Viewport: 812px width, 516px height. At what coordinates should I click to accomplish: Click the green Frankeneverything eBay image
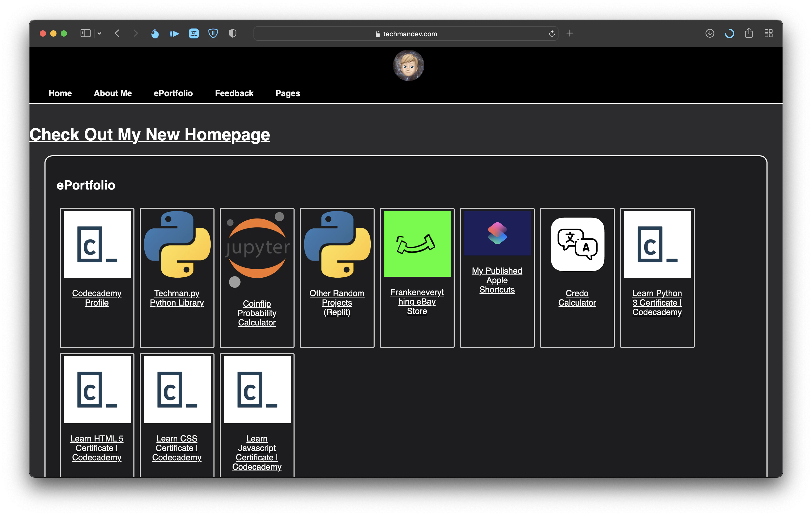click(x=417, y=244)
